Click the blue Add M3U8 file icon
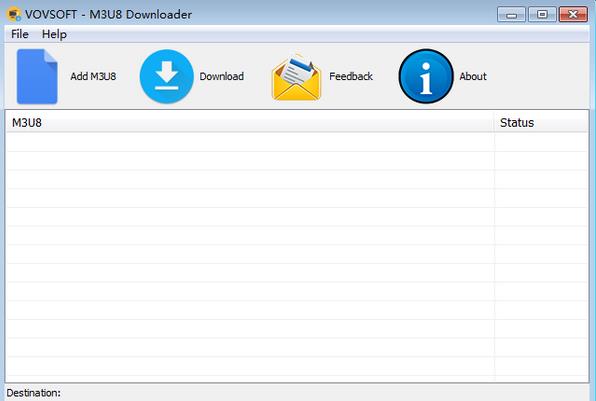The height and width of the screenshot is (401, 596). (x=37, y=76)
